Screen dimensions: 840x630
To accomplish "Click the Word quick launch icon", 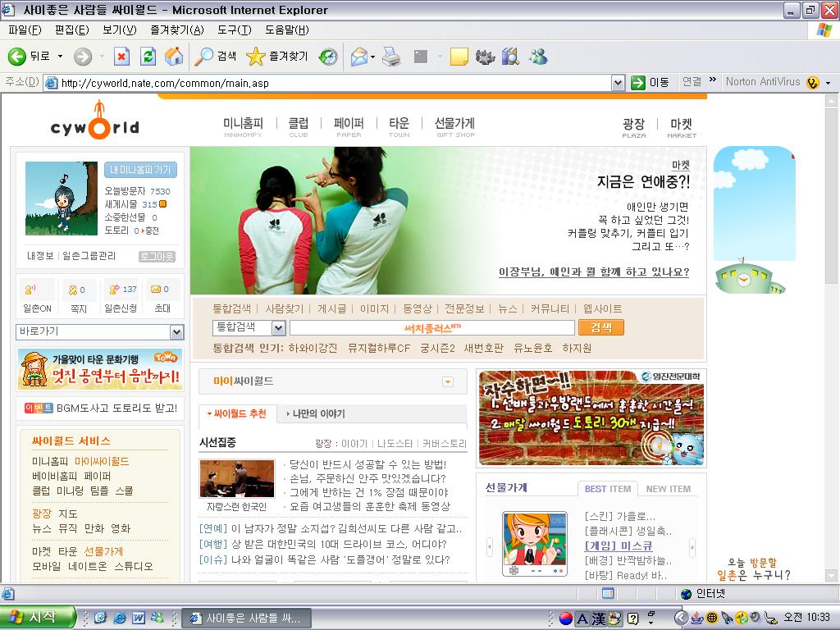I will pos(138,618).
